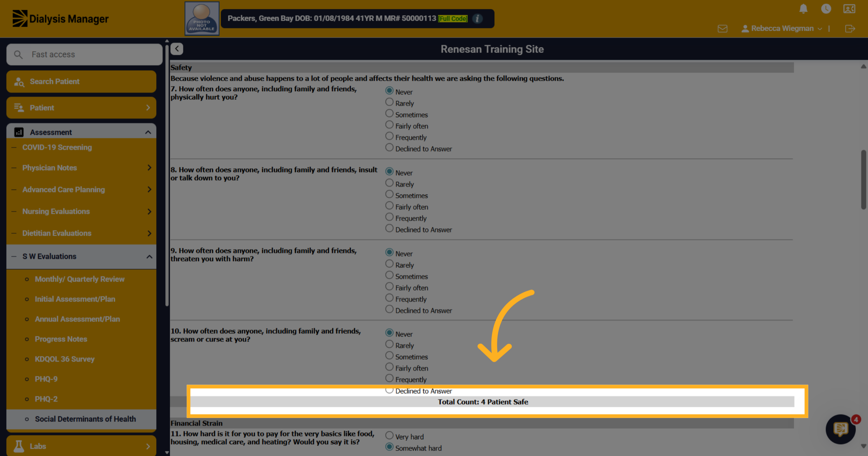This screenshot has width=868, height=456.
Task: Collapse the sidebar with the back arrow
Action: pyautogui.click(x=177, y=49)
